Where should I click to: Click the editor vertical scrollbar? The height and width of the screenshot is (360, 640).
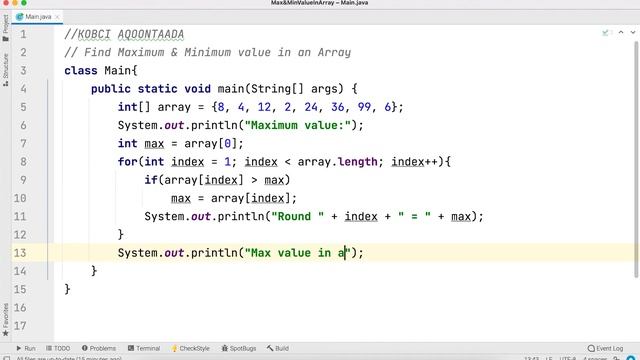636,159
